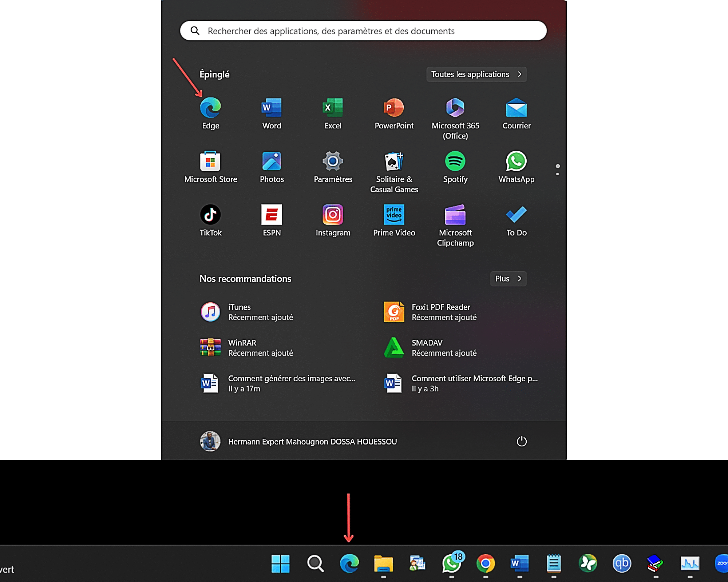Open the Courrier mail app

click(516, 113)
